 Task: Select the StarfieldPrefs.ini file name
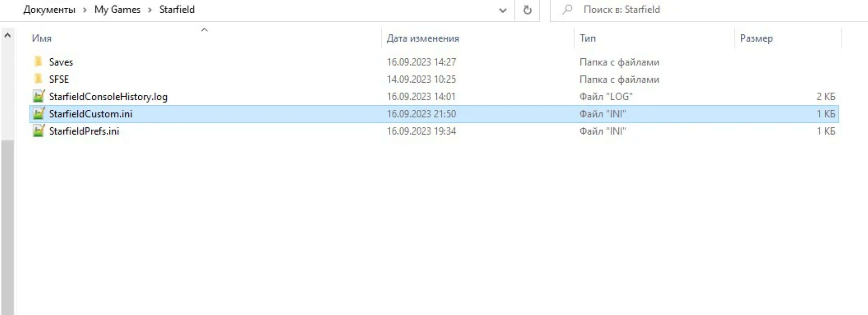point(84,131)
